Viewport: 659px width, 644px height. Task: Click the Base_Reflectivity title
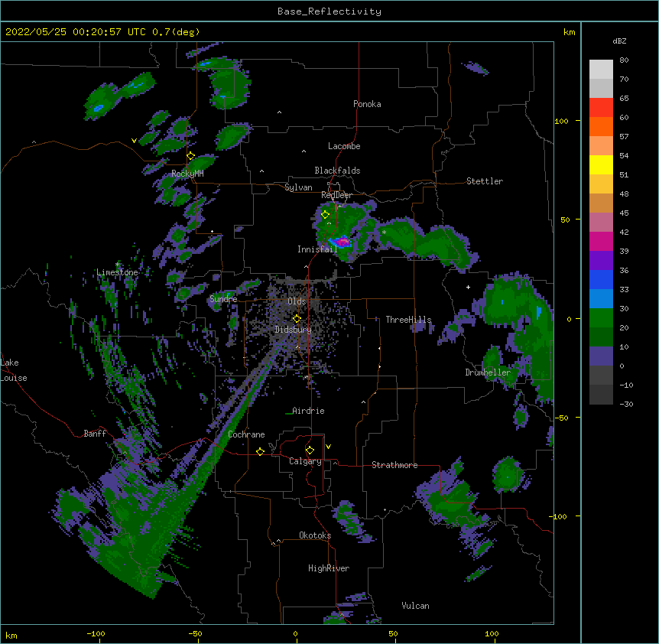coord(329,11)
